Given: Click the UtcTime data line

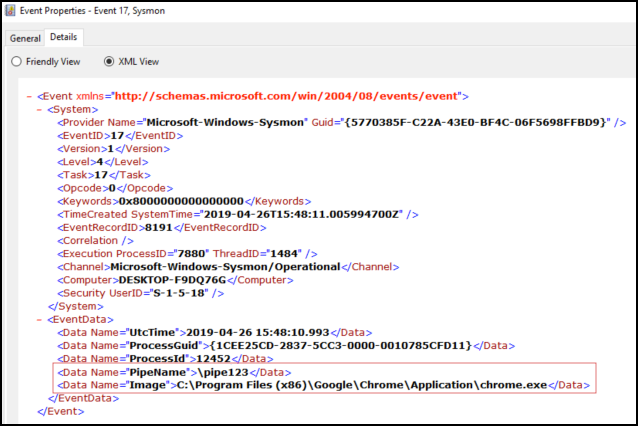Looking at the screenshot, I should point(214,332).
